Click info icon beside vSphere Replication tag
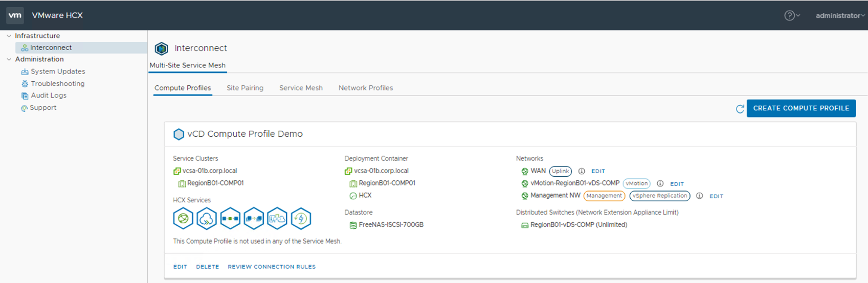 point(699,196)
